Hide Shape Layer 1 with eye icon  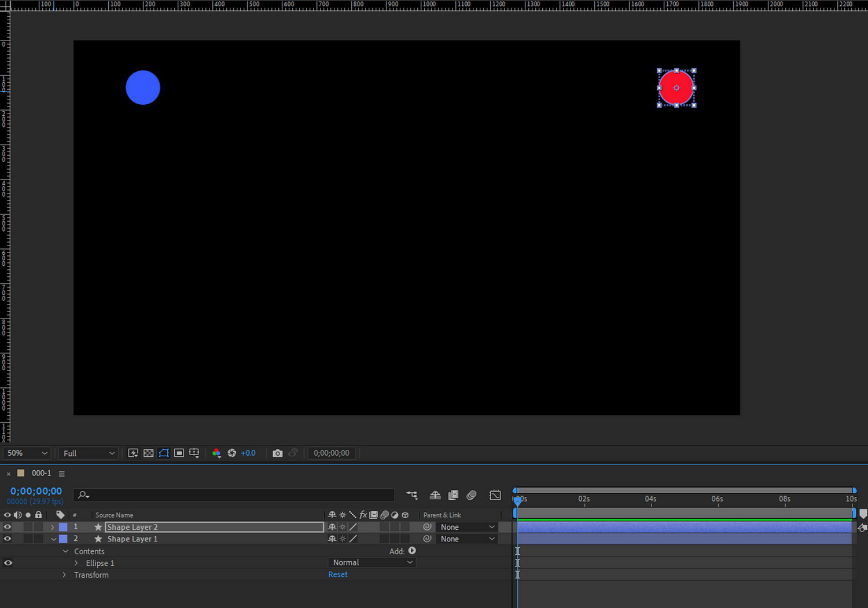pos(8,539)
